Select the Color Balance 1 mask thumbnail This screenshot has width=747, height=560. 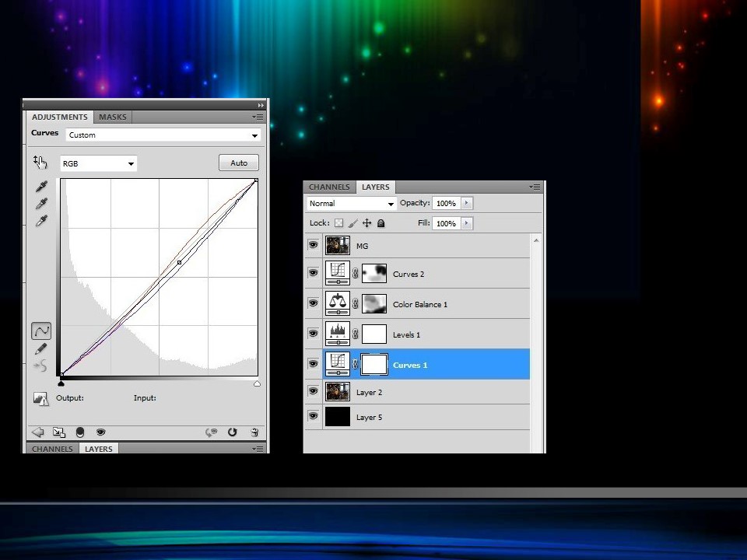click(x=374, y=304)
